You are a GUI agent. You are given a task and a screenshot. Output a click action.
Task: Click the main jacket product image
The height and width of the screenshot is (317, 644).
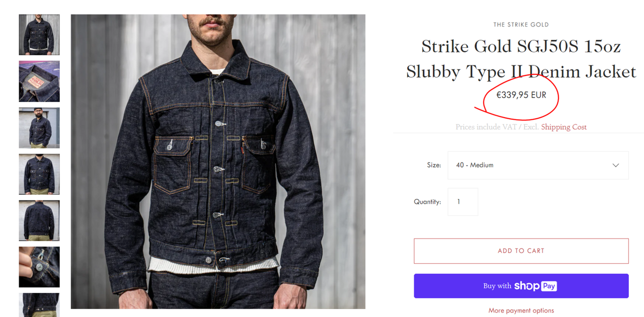(218, 162)
